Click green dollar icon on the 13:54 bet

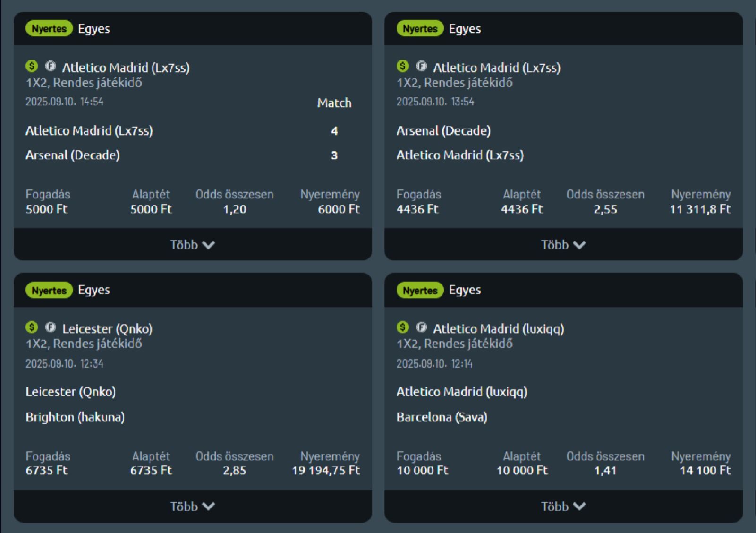coord(403,66)
